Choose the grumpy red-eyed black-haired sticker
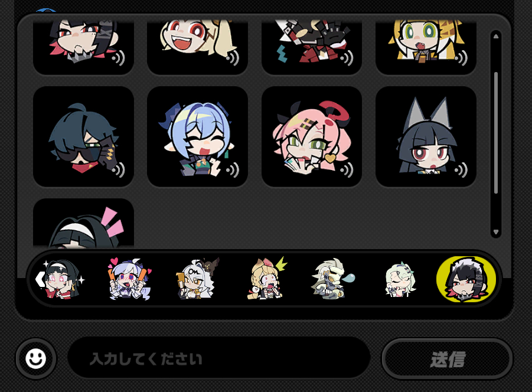 pyautogui.click(x=83, y=47)
